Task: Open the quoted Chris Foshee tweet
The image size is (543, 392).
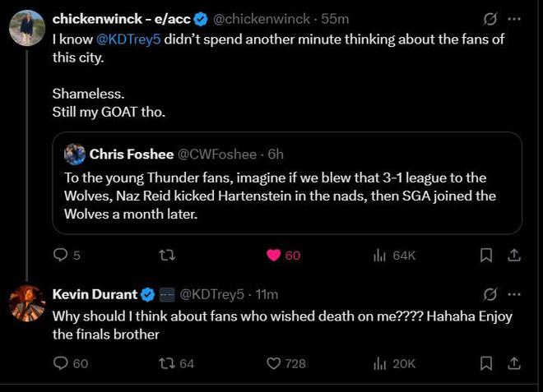Action: click(x=287, y=189)
